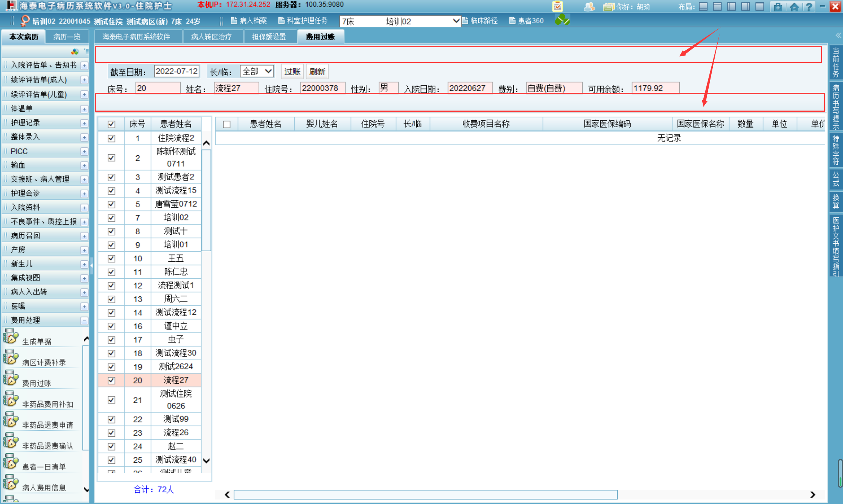Click the horizontal scrollbar under fee table

(425, 494)
